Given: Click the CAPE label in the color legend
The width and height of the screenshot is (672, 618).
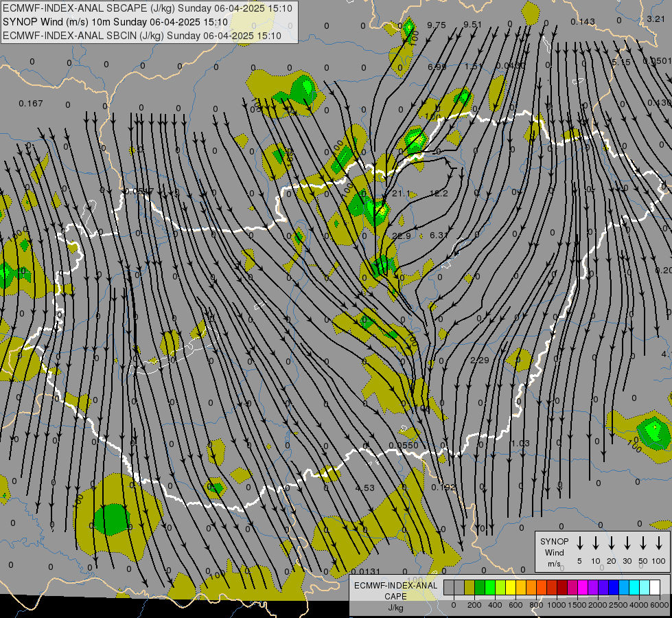Looking at the screenshot, I should (395, 597).
